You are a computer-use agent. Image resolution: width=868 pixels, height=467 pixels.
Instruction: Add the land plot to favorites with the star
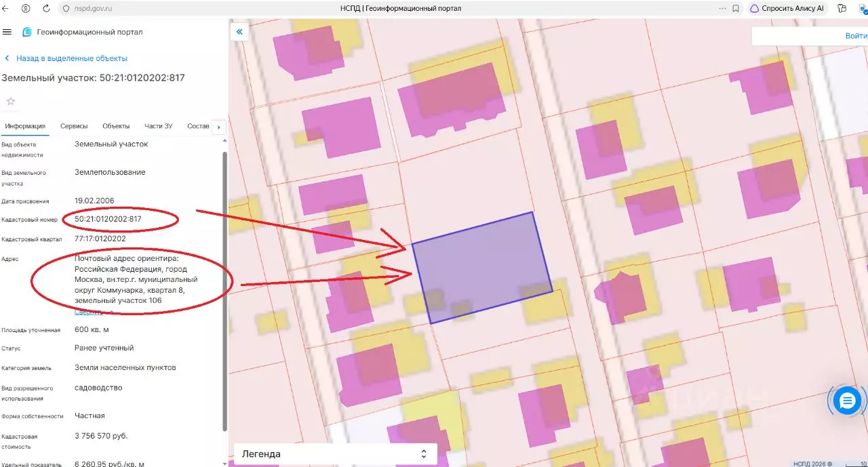point(11,101)
